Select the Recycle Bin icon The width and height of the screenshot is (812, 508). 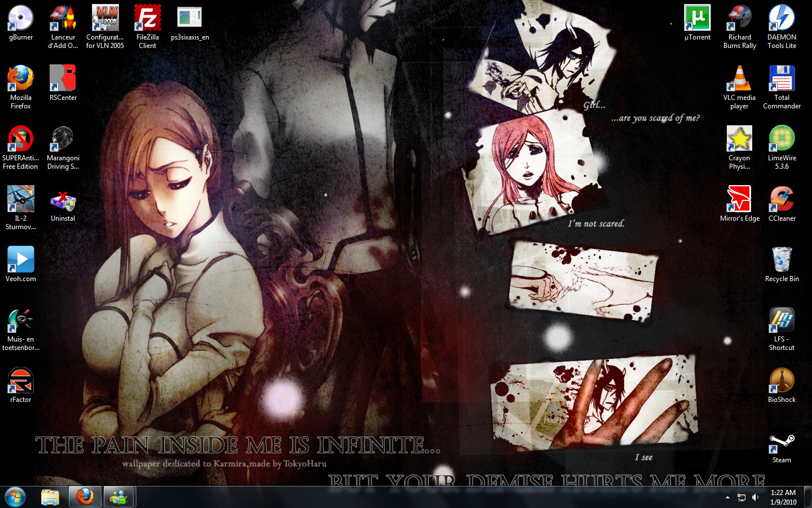point(782,264)
